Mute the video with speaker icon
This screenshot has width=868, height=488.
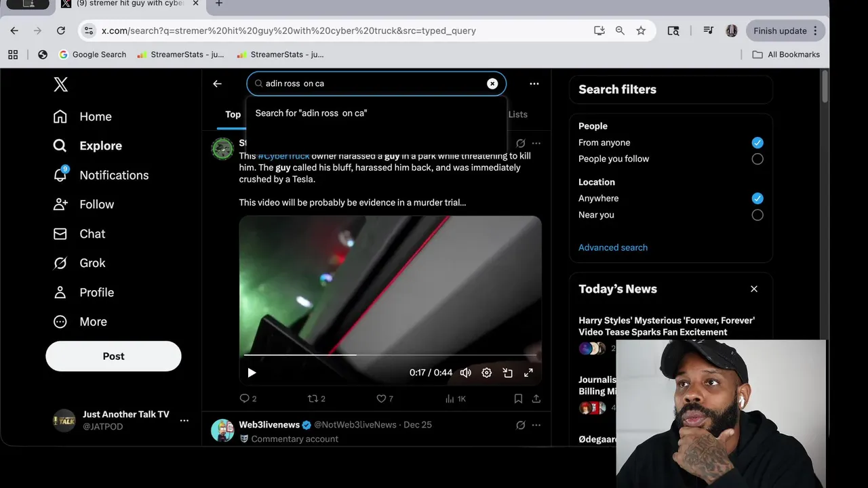465,372
